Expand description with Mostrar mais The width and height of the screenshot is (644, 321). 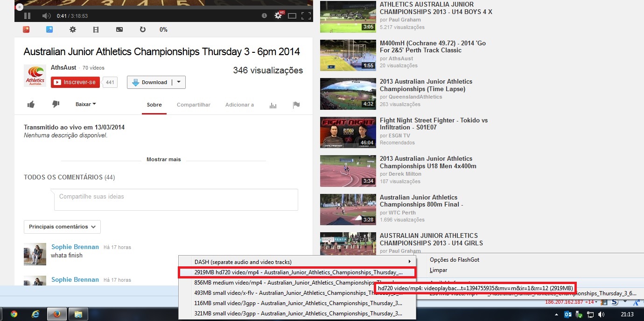click(x=164, y=159)
